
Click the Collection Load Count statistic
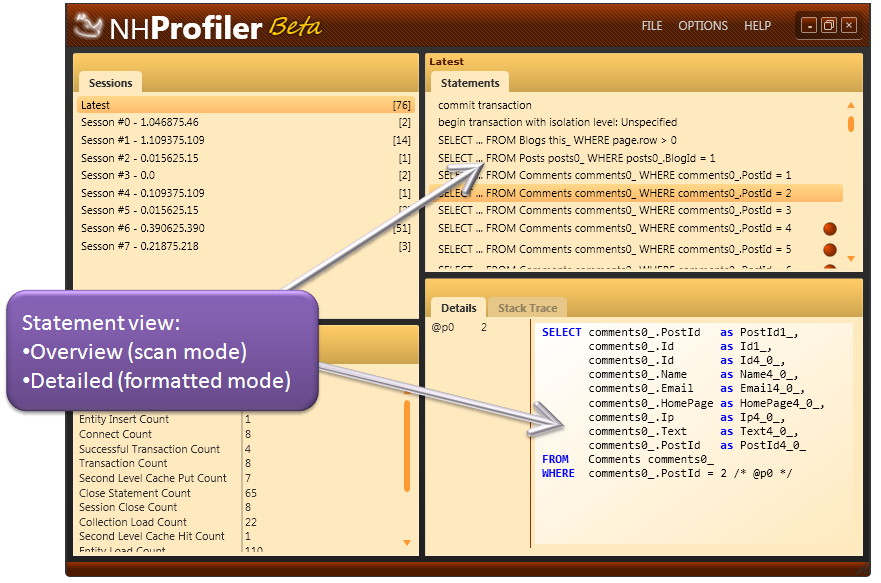(x=133, y=522)
